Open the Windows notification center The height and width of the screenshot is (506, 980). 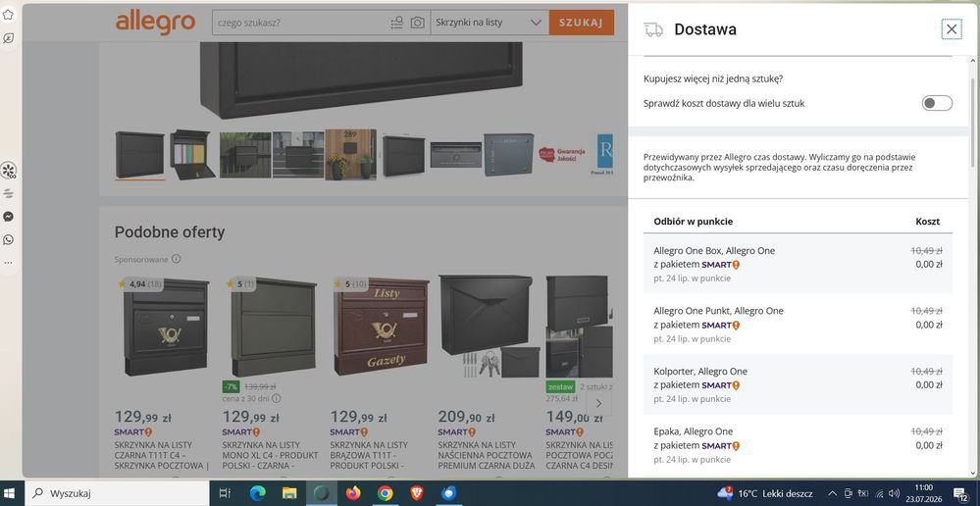pos(961,493)
